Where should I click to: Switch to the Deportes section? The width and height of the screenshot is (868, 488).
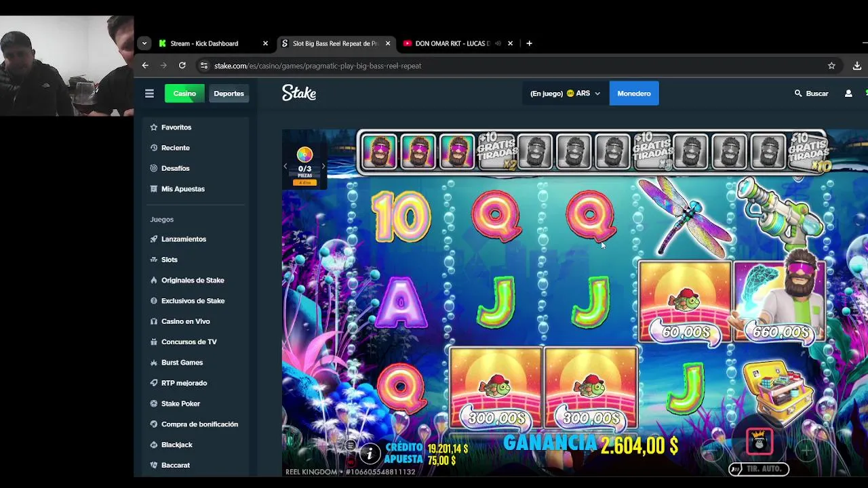[x=229, y=94]
